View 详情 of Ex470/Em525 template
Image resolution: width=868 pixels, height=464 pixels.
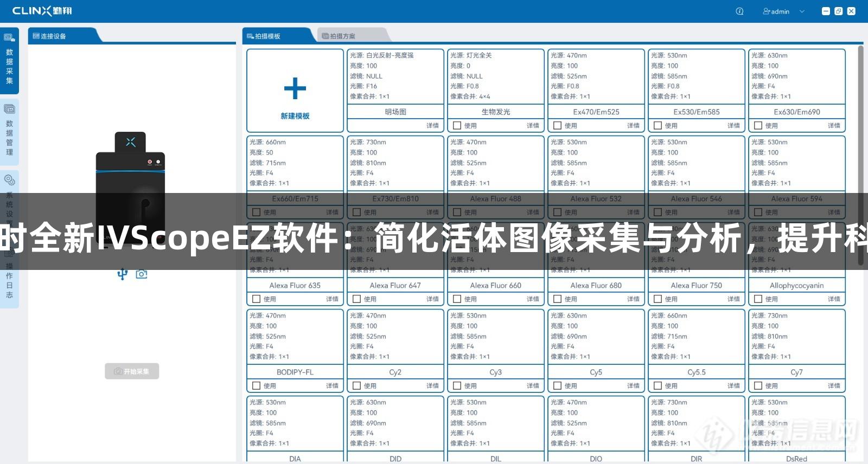(x=633, y=125)
